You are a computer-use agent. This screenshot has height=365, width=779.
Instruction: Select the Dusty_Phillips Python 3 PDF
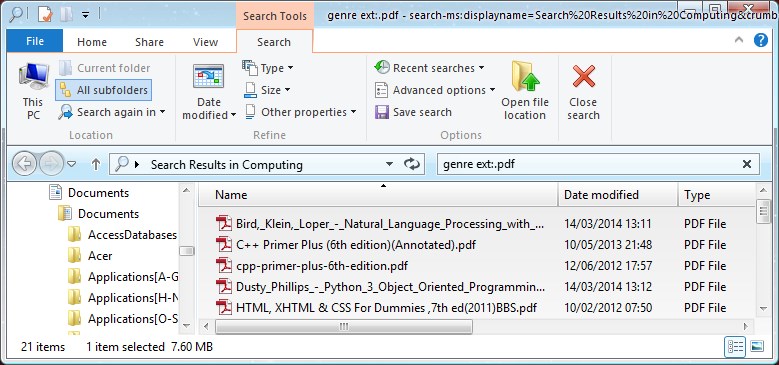[x=390, y=287]
